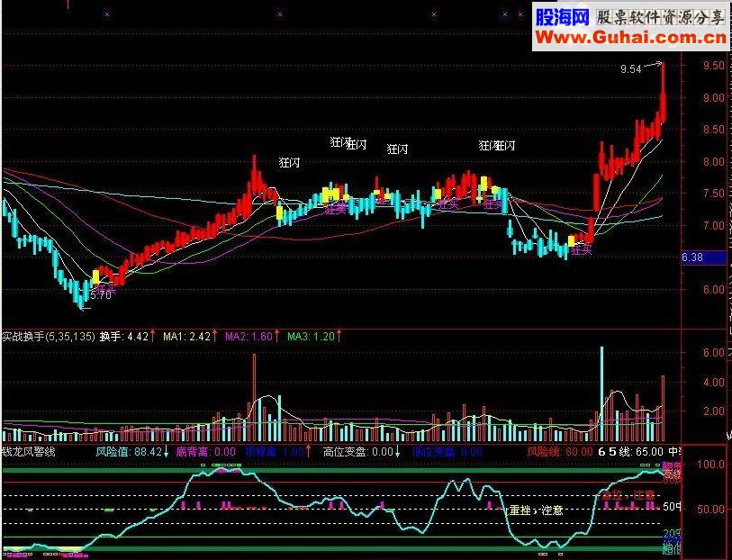Click the 9.54 high price annotation
The width and height of the screenshot is (732, 560).
(630, 69)
